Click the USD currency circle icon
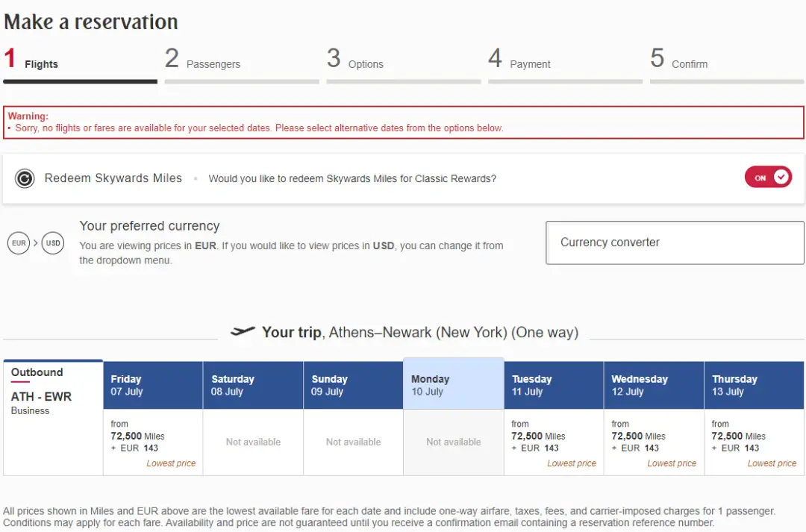Viewport: 806px width, 532px height. click(x=53, y=243)
